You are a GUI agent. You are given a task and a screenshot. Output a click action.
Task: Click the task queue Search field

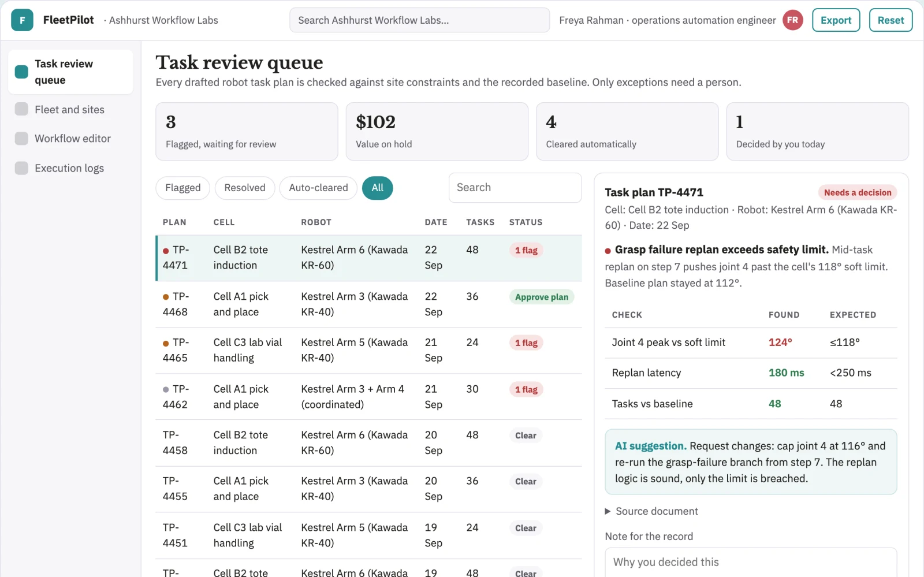pos(515,188)
